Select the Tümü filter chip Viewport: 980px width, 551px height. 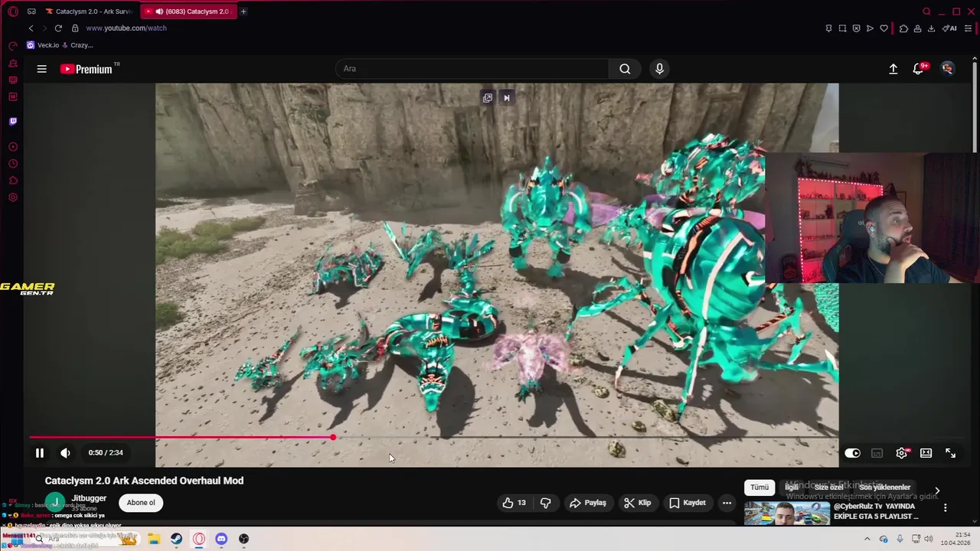759,487
